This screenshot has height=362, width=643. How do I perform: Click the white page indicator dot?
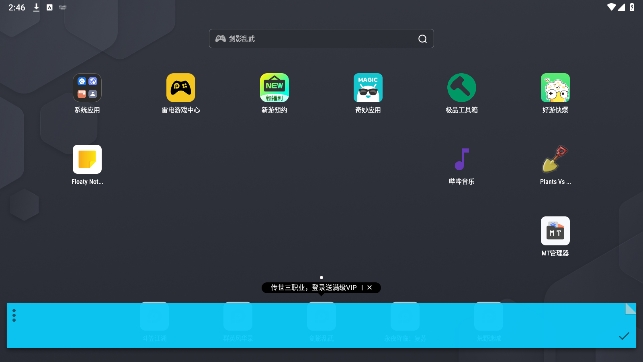[x=321, y=278]
